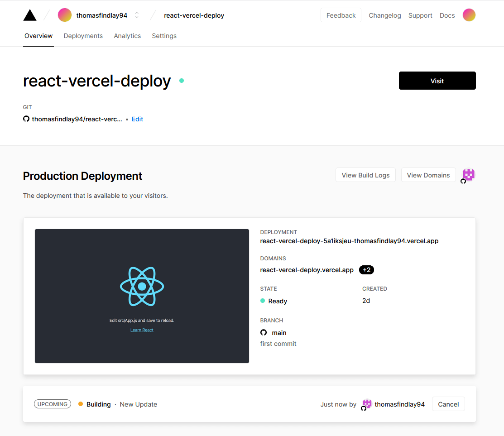Click View Domains button

[428, 175]
